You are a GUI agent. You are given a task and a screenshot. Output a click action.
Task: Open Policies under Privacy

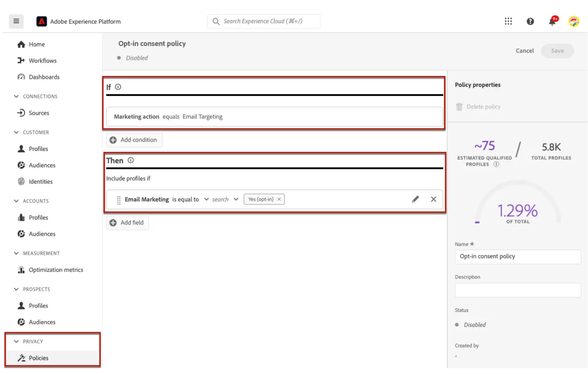(x=33, y=358)
